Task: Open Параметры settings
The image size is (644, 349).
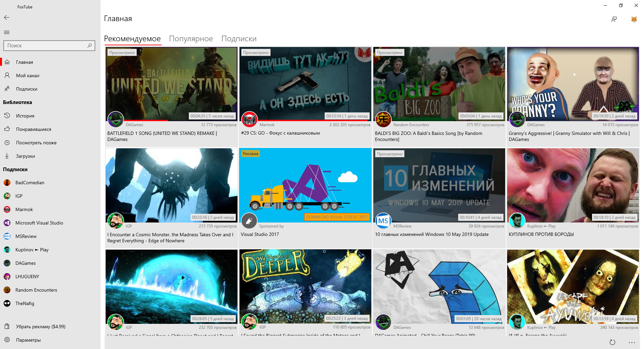Action: [28, 340]
